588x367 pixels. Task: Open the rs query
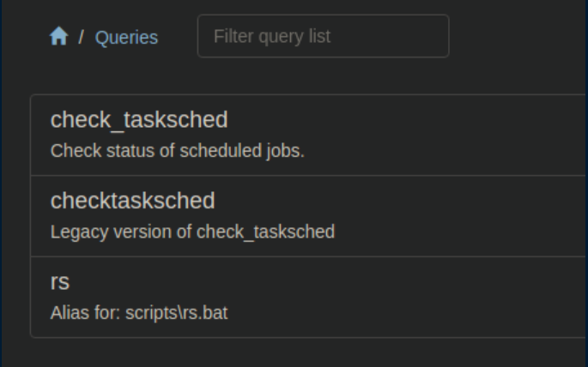(x=60, y=281)
